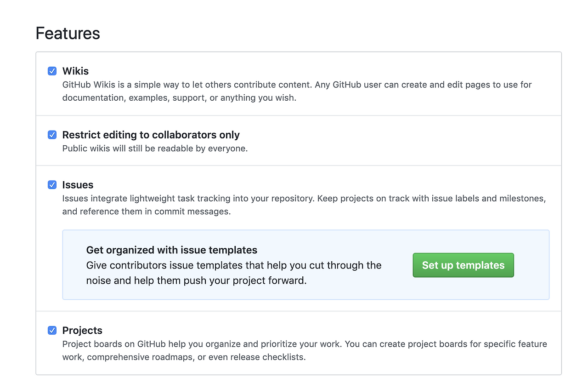Click the Wikis feature description text
The width and height of the screenshot is (588, 389).
297,91
